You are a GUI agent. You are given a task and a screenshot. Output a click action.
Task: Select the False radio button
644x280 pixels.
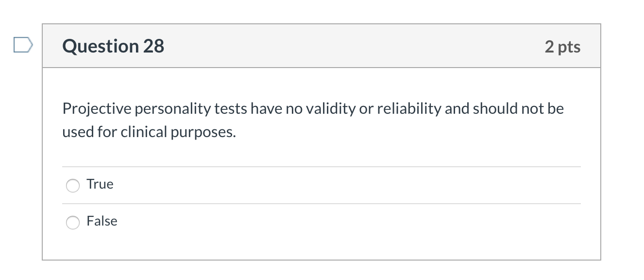[x=73, y=222]
